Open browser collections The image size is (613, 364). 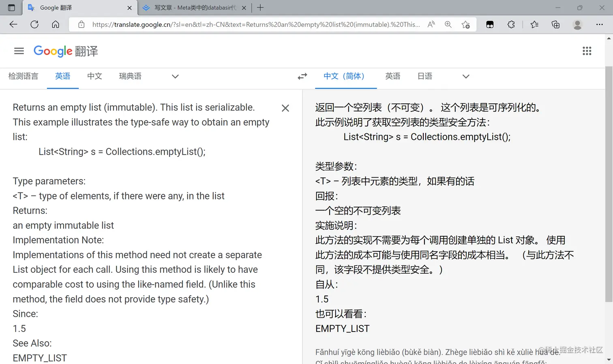[555, 24]
